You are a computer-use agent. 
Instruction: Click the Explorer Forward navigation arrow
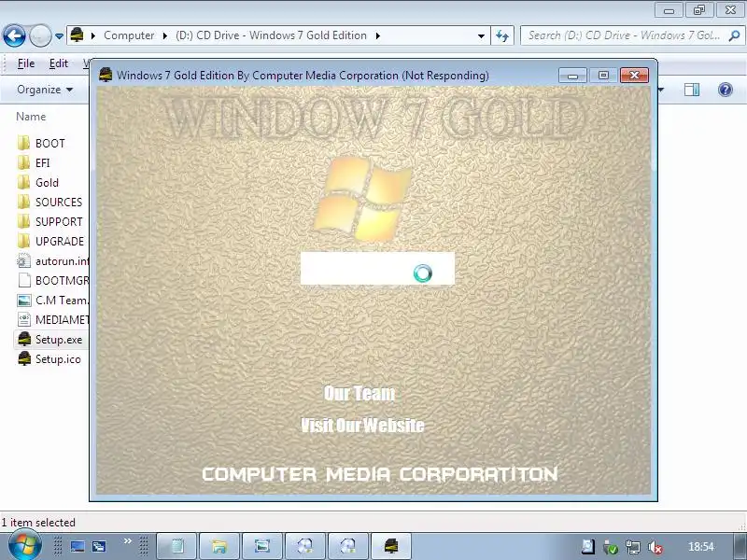[x=40, y=35]
